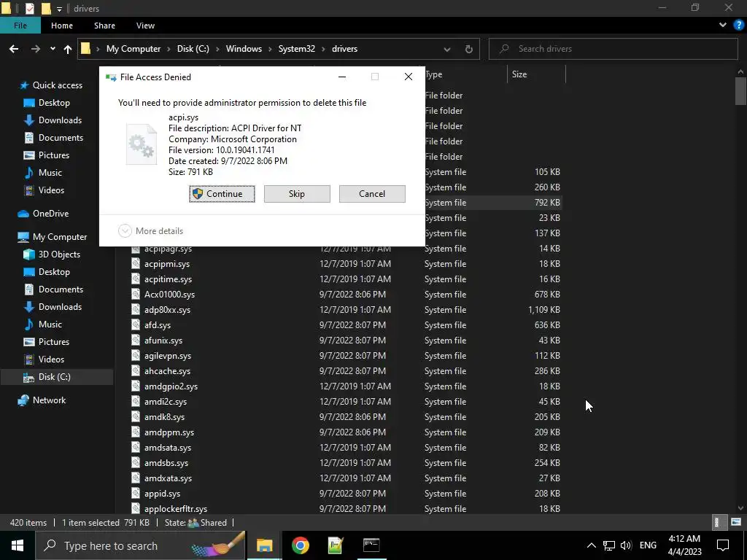Click the Properties icon in quick access toolbar
The height and width of the screenshot is (560, 747).
29,8
